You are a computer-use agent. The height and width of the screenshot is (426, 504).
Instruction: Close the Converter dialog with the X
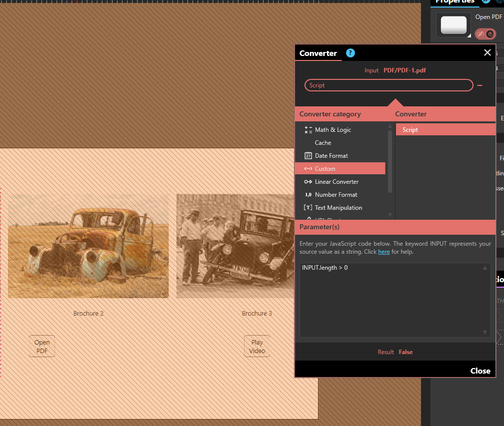tap(487, 52)
